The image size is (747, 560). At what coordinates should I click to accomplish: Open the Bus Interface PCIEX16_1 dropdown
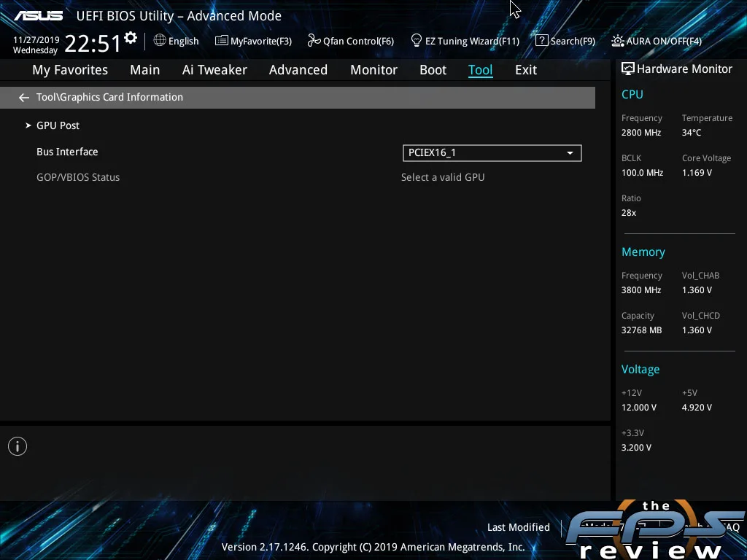pos(492,153)
